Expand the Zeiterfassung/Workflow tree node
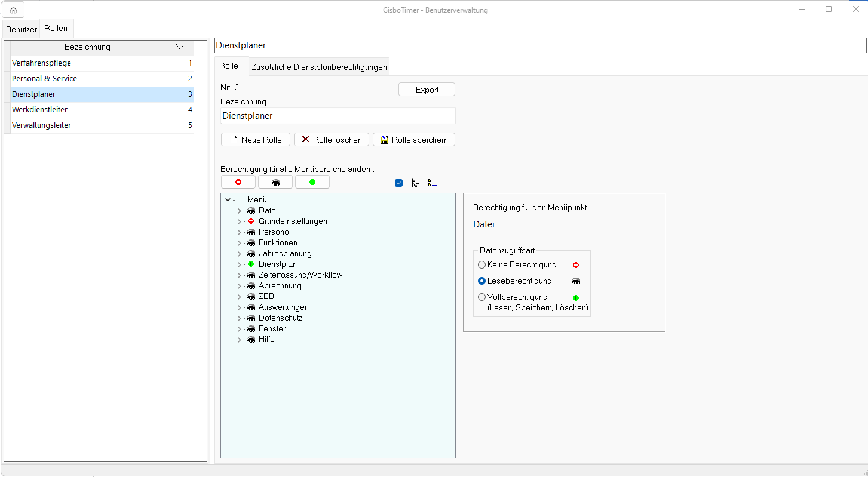 click(x=239, y=275)
